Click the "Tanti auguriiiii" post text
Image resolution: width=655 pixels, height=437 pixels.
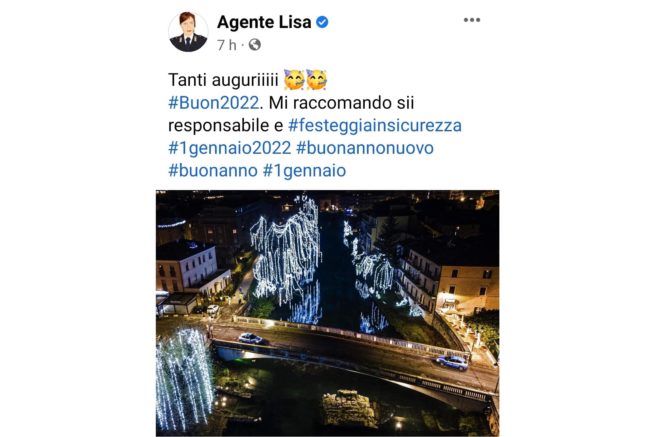point(223,80)
